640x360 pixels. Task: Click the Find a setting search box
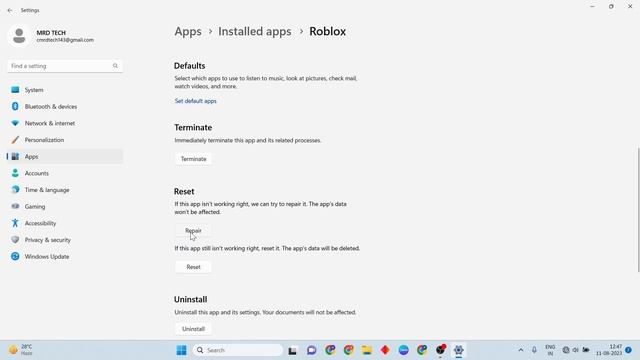coord(64,66)
